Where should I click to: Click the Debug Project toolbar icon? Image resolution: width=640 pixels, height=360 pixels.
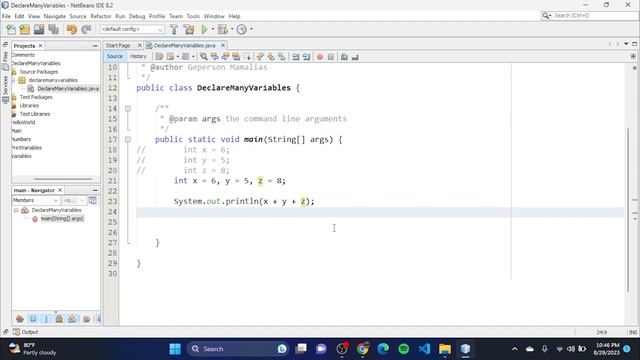(222, 29)
